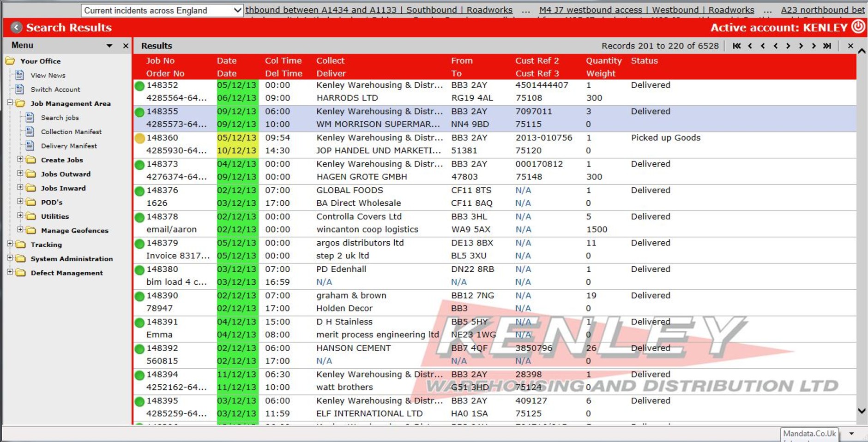This screenshot has width=868, height=442.
Task: Expand the POD's folder
Action: point(20,202)
